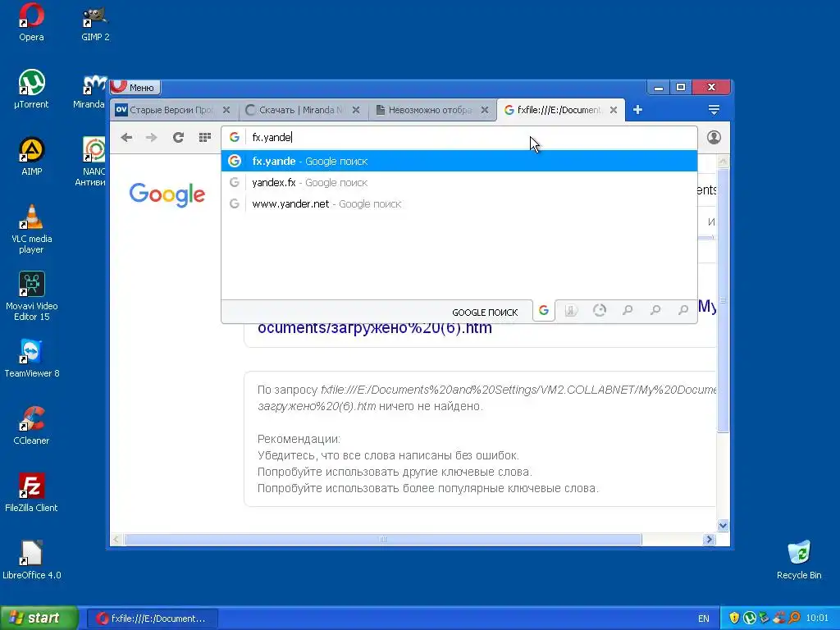This screenshot has height=630, width=840.
Task: Close the Скачать | Miranda tab
Action: 356,110
